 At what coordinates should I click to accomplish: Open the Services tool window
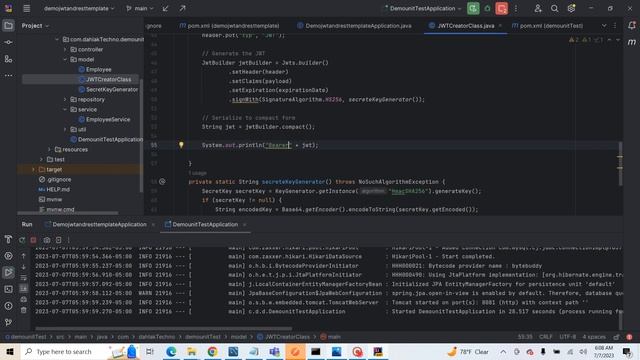click(8, 256)
